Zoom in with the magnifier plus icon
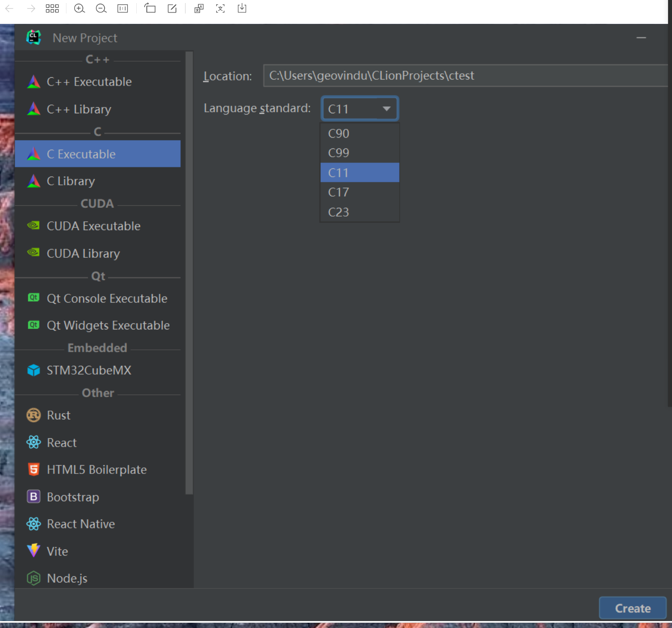 [x=79, y=8]
